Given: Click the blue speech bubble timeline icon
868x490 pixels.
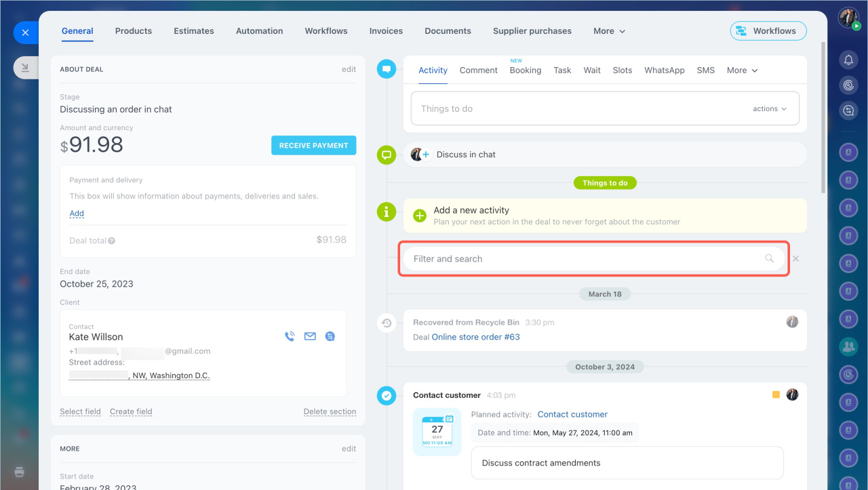Looking at the screenshot, I should pos(387,68).
